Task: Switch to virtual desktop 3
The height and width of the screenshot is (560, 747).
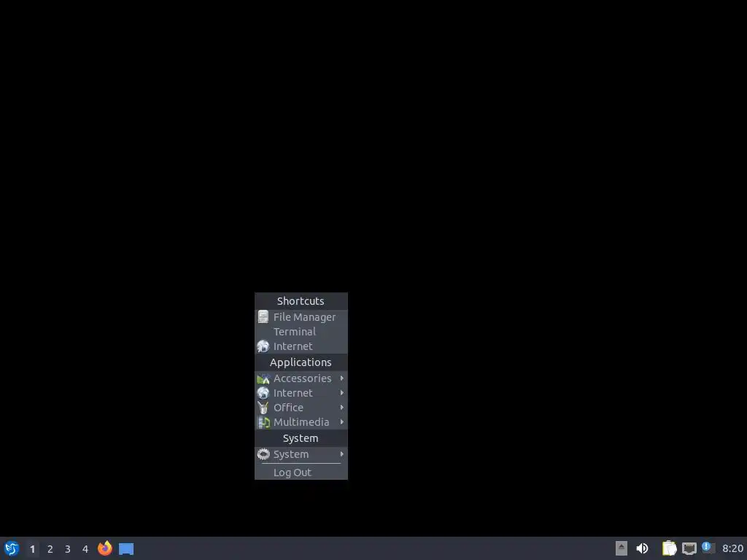Action: pyautogui.click(x=68, y=549)
